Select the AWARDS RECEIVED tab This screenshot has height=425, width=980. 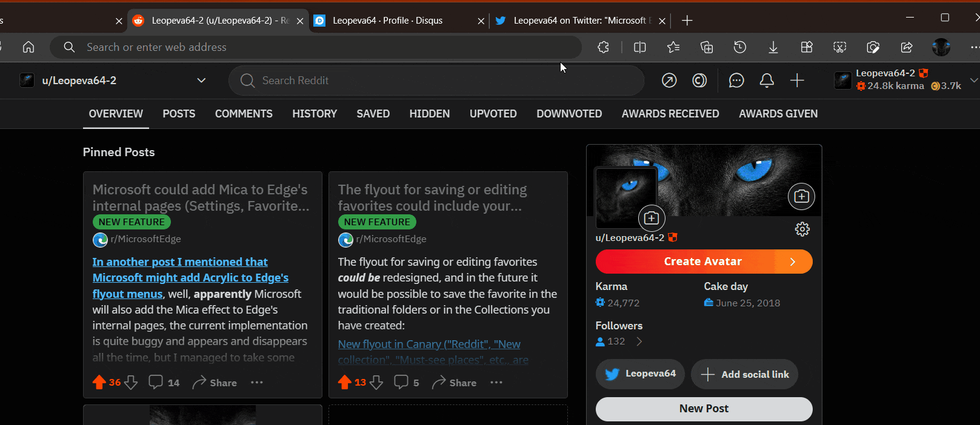coord(670,114)
